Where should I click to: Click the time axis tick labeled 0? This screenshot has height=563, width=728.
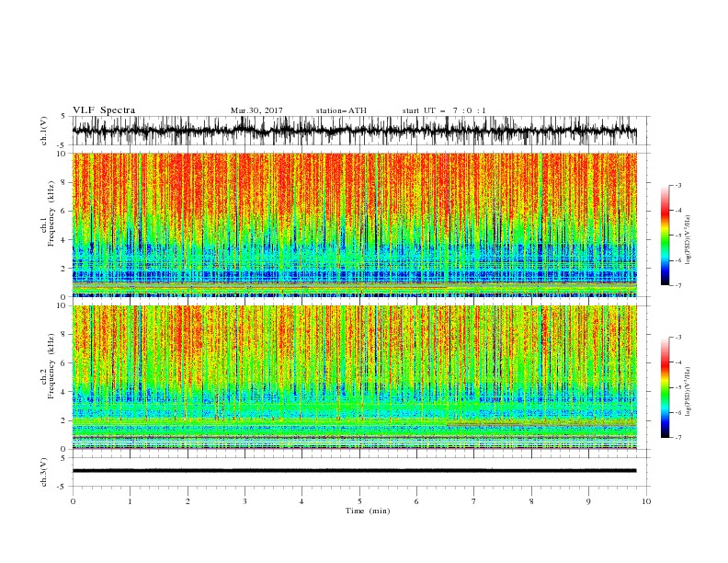[x=73, y=501]
